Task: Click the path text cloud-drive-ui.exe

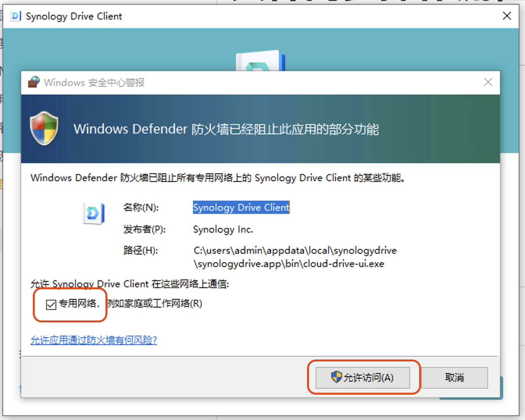Action: pyautogui.click(x=344, y=264)
